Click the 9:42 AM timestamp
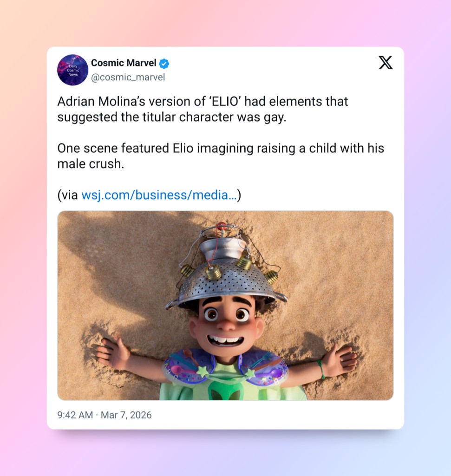The image size is (451, 476). click(75, 415)
